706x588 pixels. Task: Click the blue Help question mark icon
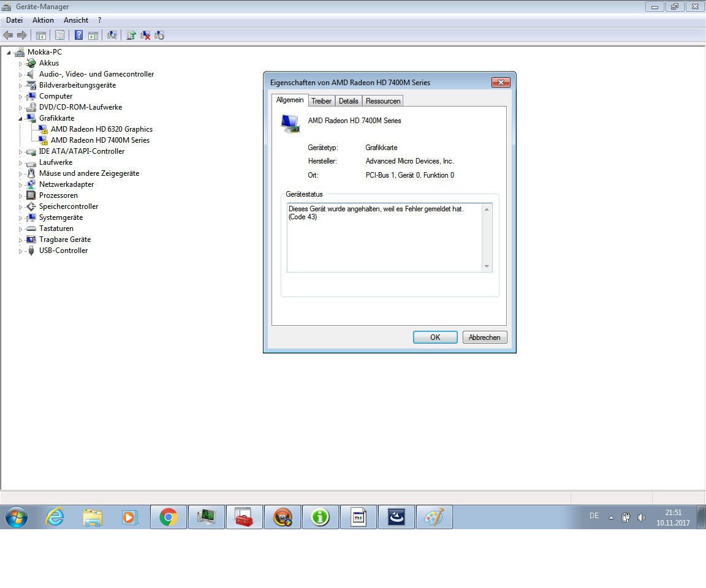[x=79, y=35]
